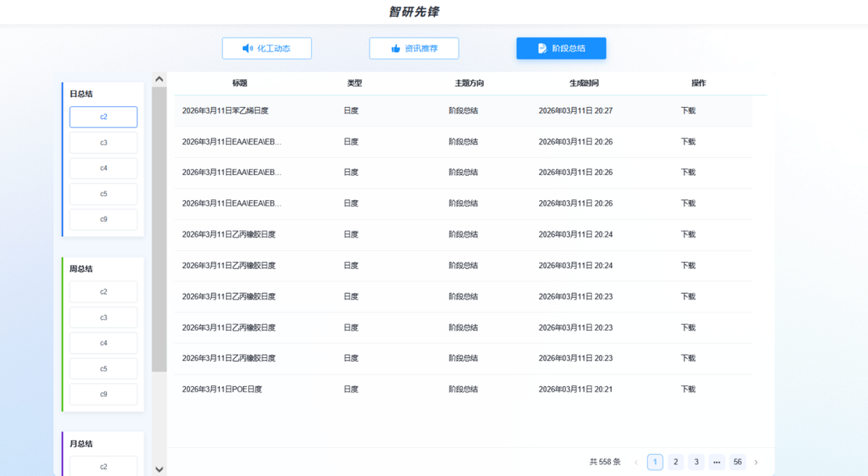Viewport: 868px width, 476px height.
Task: Select c2 under 月总结
Action: pyautogui.click(x=103, y=467)
